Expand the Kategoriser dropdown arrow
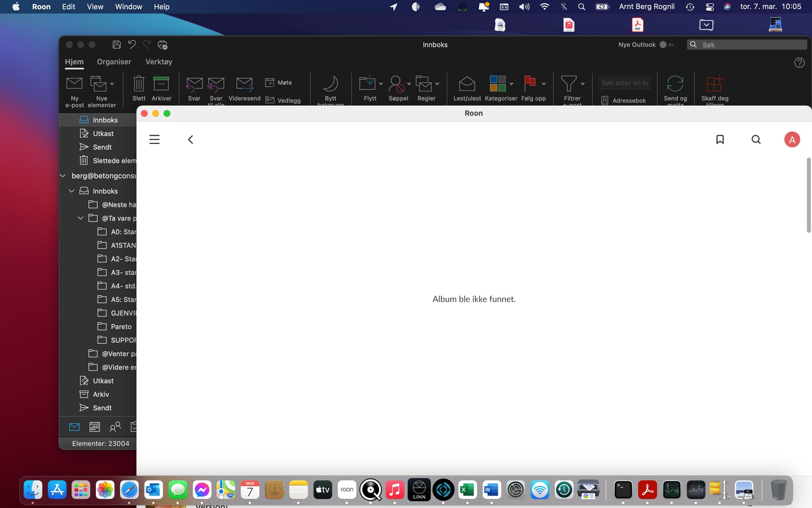 [x=511, y=84]
